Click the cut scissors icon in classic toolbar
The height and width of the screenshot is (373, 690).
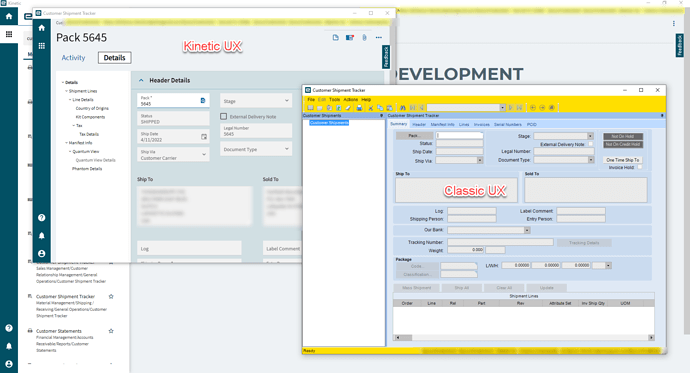tap(371, 107)
